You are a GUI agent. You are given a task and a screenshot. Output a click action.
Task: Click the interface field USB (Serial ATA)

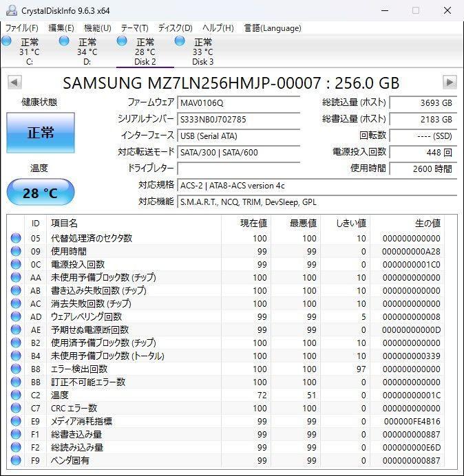(239, 136)
